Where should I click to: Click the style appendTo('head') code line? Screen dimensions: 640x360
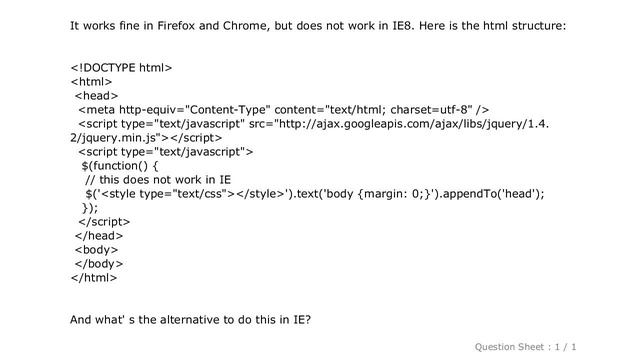tap(315, 194)
